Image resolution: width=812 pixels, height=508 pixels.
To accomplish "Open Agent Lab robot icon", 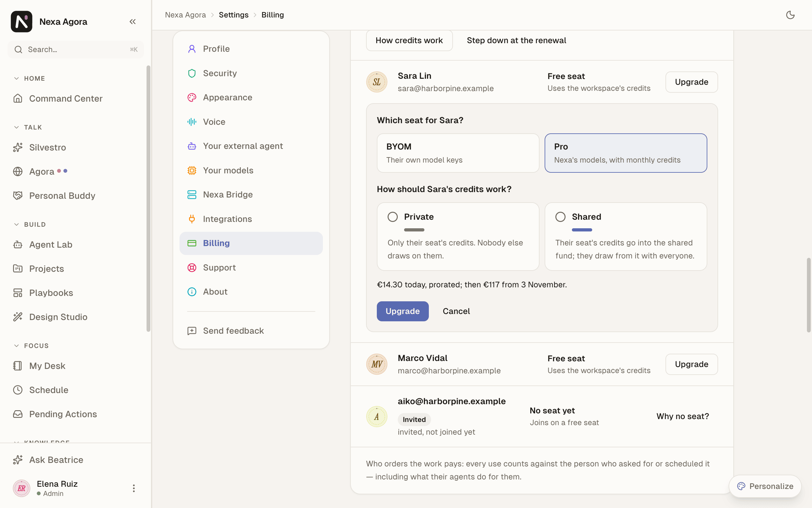I will pos(18,244).
